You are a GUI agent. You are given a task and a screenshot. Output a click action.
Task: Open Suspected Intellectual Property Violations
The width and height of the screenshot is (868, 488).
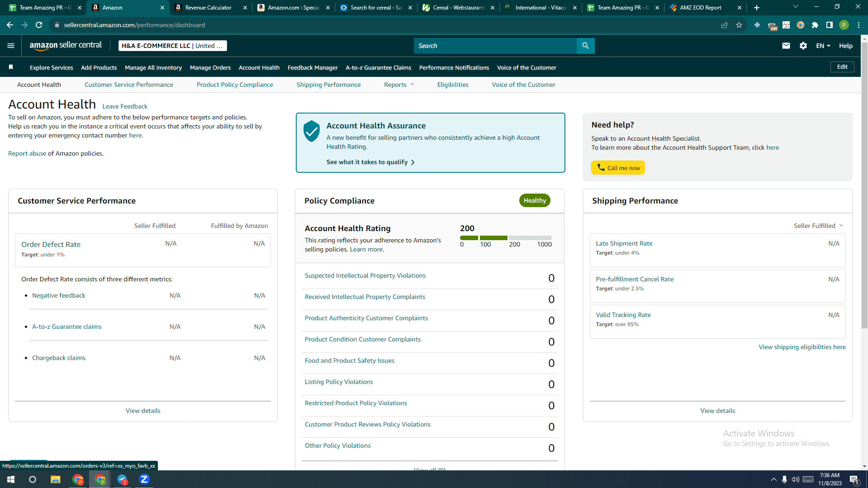(365, 275)
